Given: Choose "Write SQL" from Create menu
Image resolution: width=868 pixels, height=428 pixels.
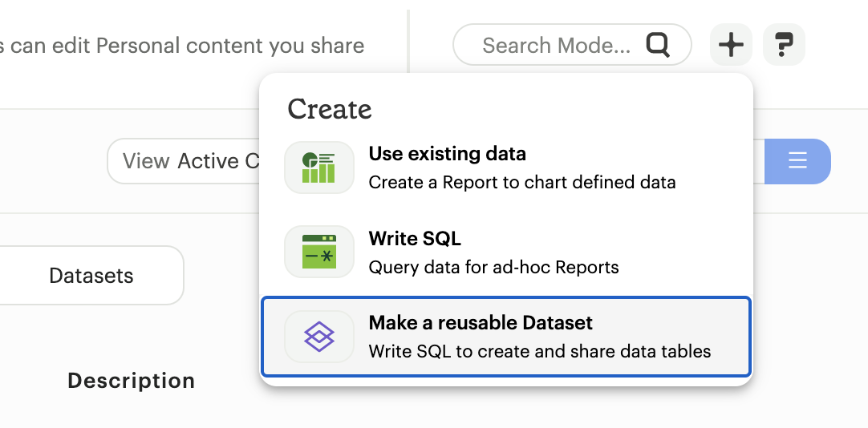Looking at the screenshot, I should (x=415, y=239).
